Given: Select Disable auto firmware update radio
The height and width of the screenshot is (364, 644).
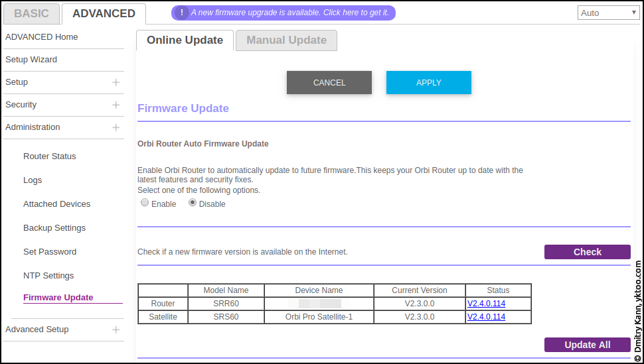Looking at the screenshot, I should (x=193, y=202).
